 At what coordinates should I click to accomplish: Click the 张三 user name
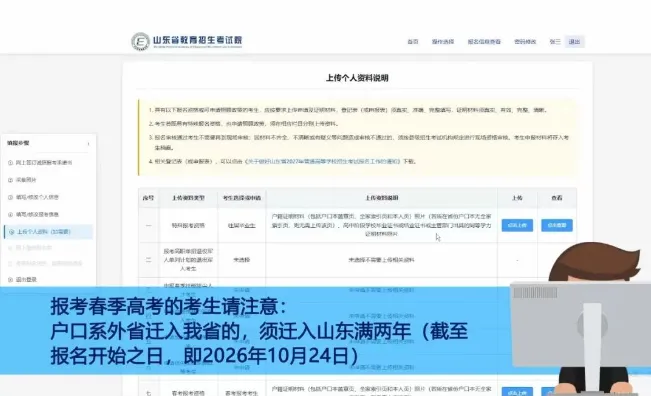[555, 42]
